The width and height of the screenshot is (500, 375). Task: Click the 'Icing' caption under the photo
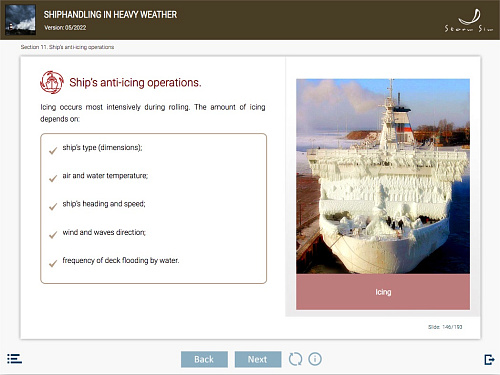[383, 292]
